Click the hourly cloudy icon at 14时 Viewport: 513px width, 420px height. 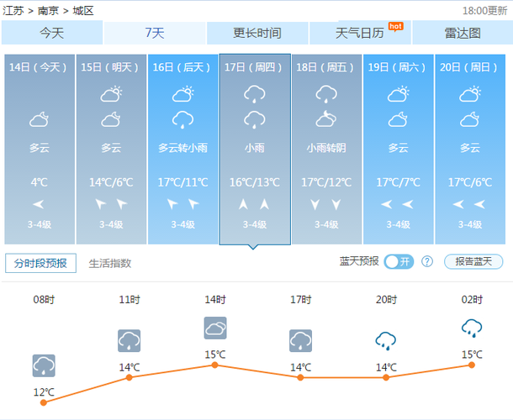click(215, 328)
